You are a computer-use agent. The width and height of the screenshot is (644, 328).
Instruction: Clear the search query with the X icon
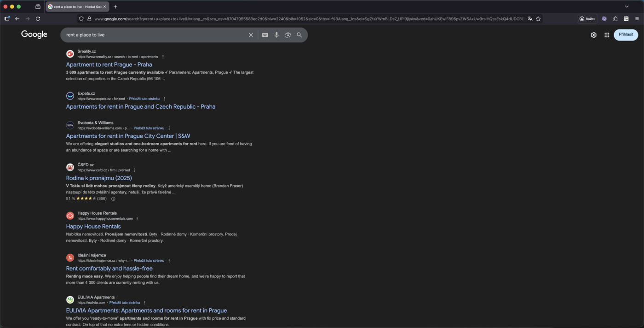click(x=251, y=35)
